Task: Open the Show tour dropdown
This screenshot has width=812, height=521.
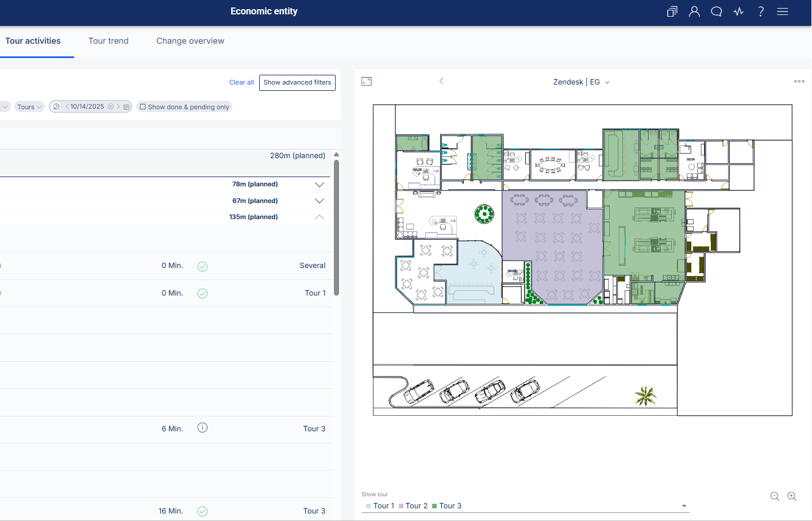Action: pos(684,506)
